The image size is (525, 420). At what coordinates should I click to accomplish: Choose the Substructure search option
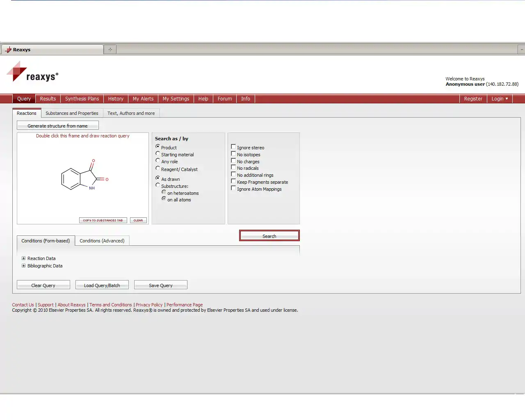click(x=158, y=185)
